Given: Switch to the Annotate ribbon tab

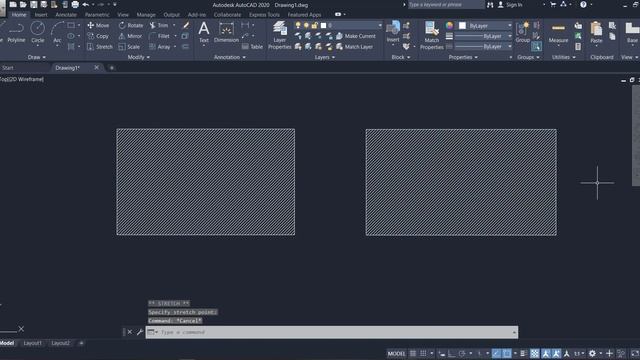Looking at the screenshot, I should [x=66, y=15].
